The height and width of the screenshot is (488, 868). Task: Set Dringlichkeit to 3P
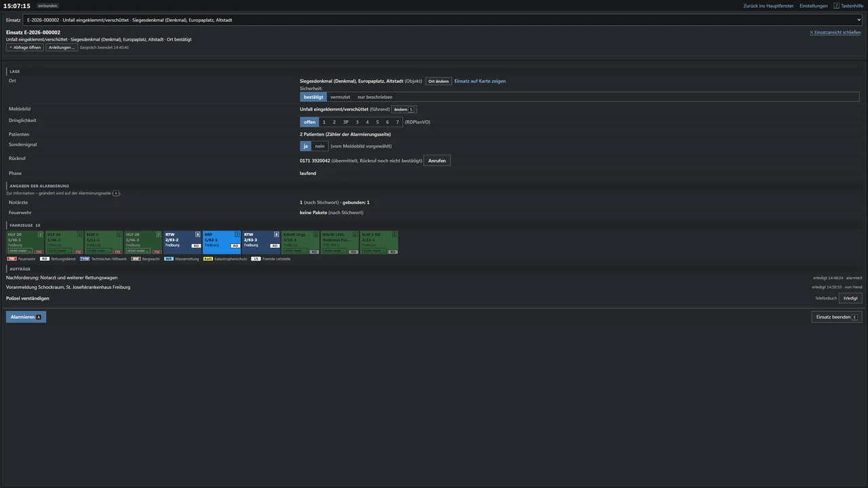tap(346, 122)
